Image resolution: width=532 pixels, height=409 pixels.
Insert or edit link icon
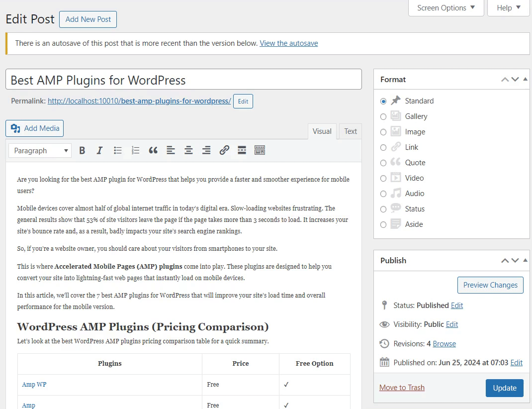(224, 150)
